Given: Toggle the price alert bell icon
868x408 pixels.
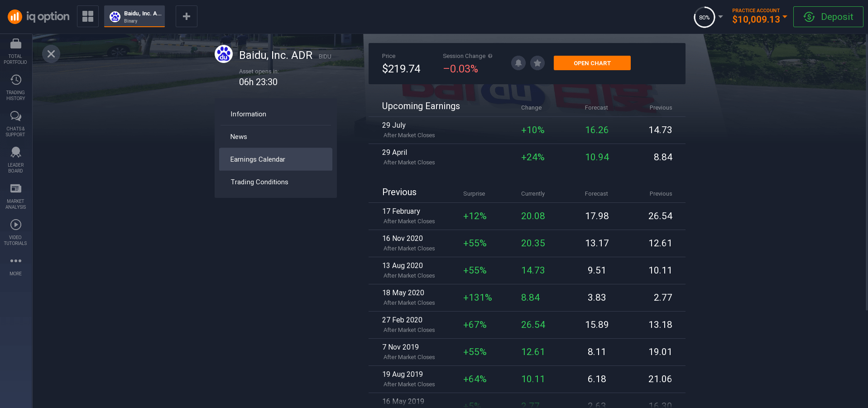Looking at the screenshot, I should coord(518,63).
